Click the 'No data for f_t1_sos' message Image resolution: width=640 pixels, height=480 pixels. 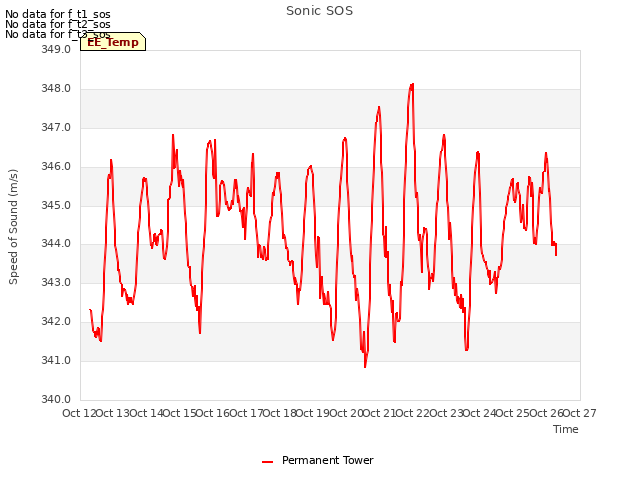(58, 14)
